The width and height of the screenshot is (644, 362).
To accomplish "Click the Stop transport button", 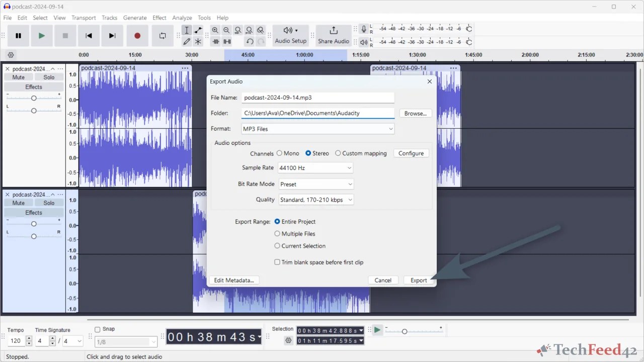I will coord(65,36).
